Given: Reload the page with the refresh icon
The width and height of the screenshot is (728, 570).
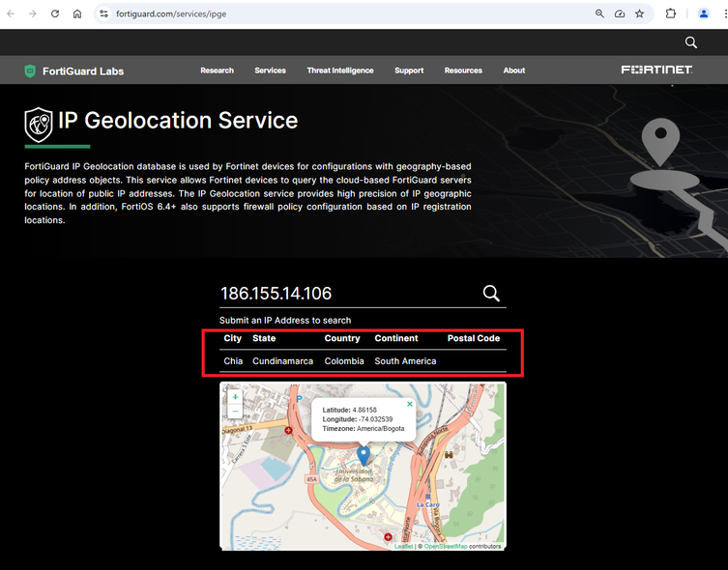Looking at the screenshot, I should (55, 14).
